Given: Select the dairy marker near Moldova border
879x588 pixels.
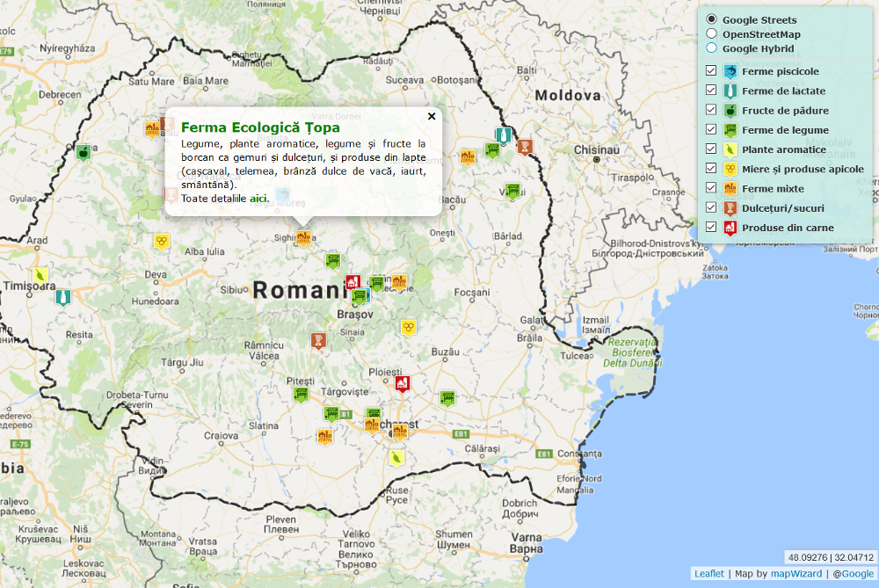Looking at the screenshot, I should click(x=504, y=135).
